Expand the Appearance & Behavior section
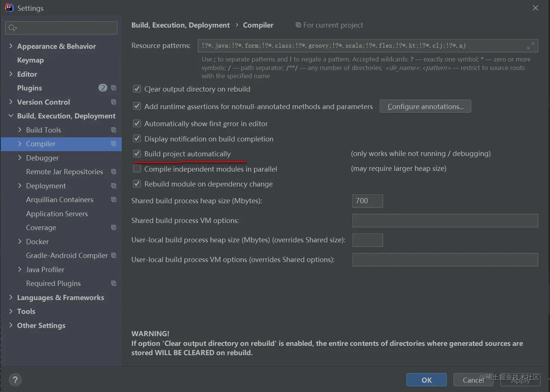Image resolution: width=550 pixels, height=392 pixels. tap(11, 46)
